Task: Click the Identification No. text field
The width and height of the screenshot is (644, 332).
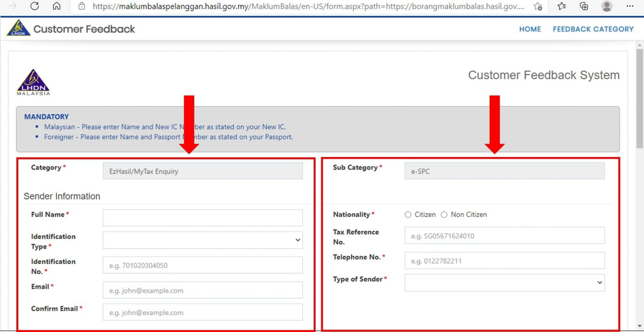Action: coord(203,265)
